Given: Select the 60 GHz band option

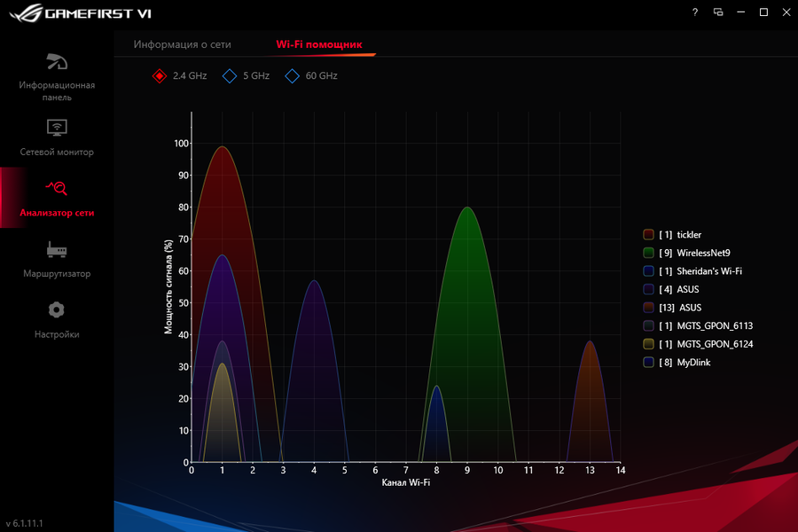Looking at the screenshot, I should (311, 76).
